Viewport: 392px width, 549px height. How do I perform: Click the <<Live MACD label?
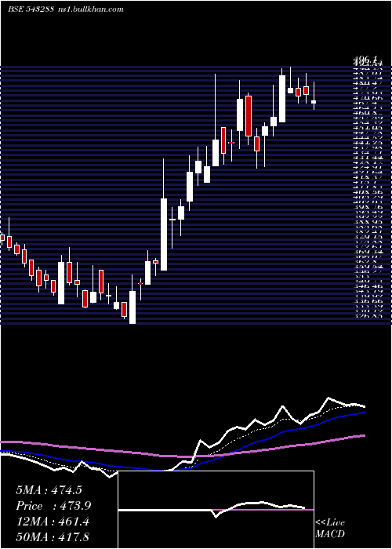coord(330,528)
